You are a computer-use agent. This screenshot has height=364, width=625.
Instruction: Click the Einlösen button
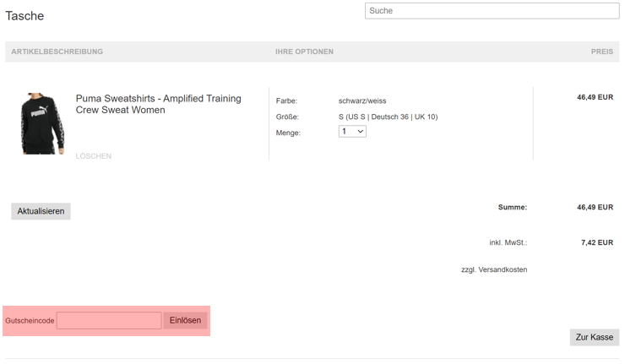(x=185, y=321)
